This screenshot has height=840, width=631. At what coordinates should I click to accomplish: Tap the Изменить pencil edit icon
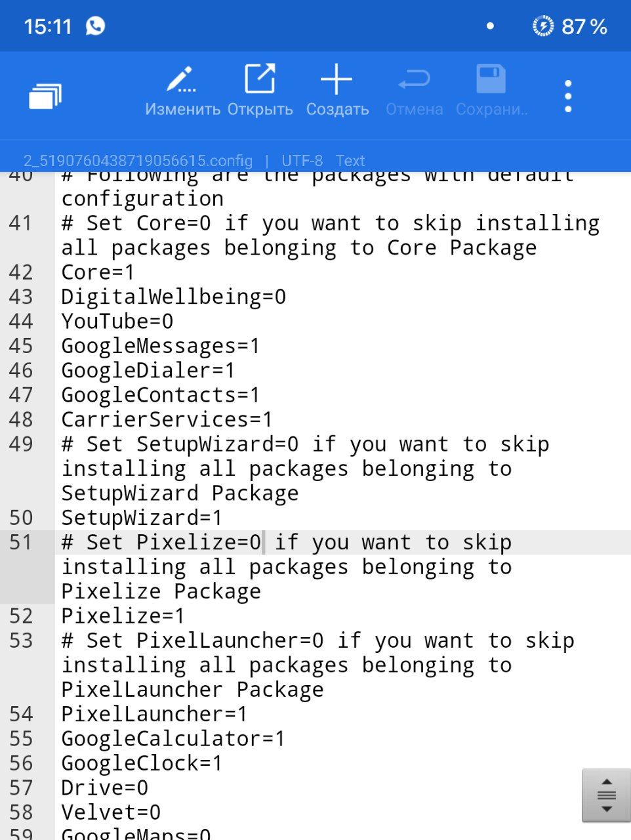point(182,80)
